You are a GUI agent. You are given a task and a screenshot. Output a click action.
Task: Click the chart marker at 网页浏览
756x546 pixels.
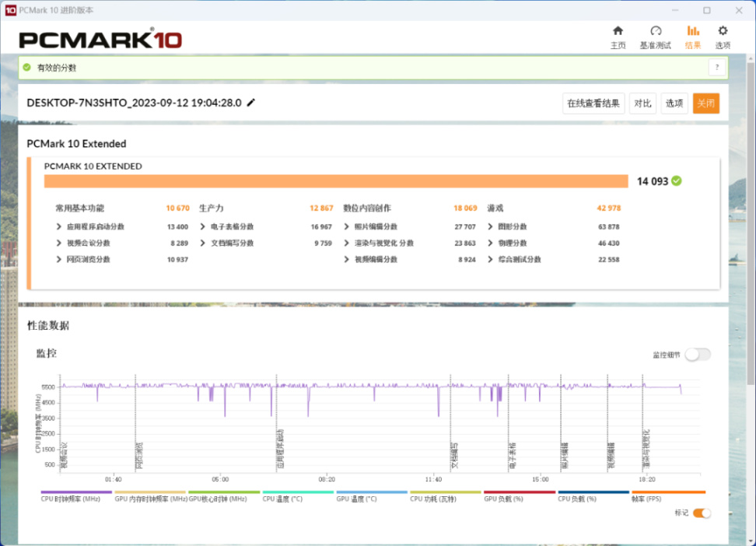(139, 455)
